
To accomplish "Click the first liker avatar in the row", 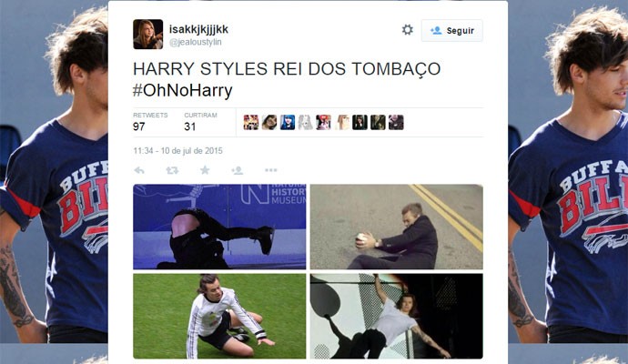I will point(251,123).
